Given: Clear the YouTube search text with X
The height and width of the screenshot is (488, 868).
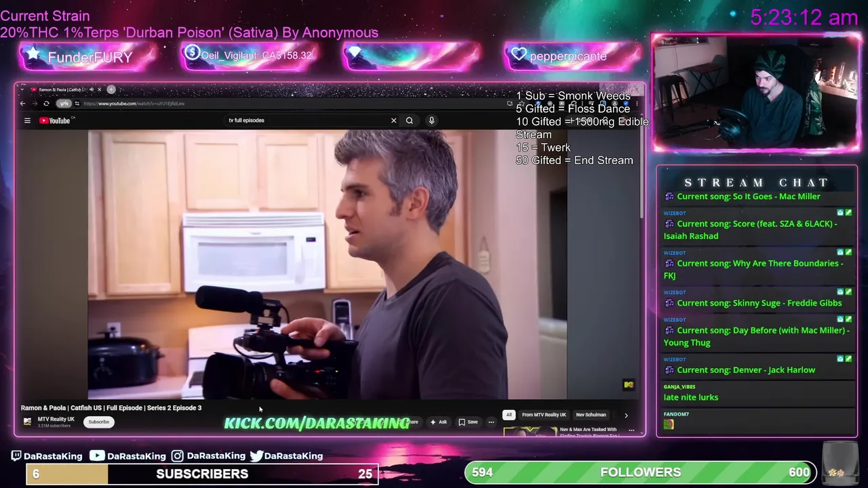Looking at the screenshot, I should coord(393,121).
